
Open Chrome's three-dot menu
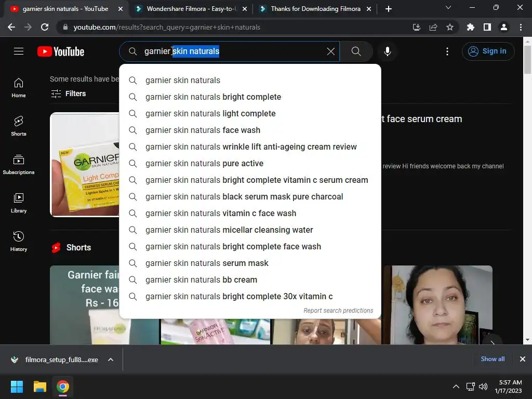pos(521,27)
